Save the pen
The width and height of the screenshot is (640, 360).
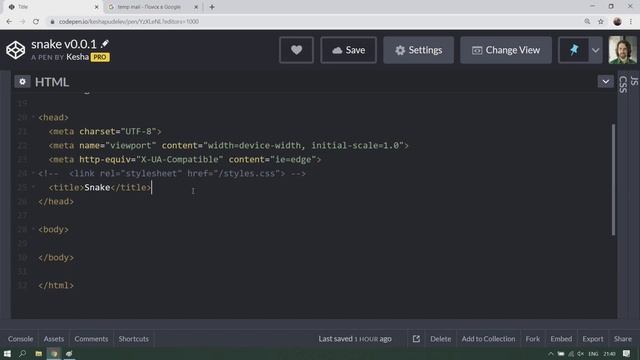click(x=348, y=50)
